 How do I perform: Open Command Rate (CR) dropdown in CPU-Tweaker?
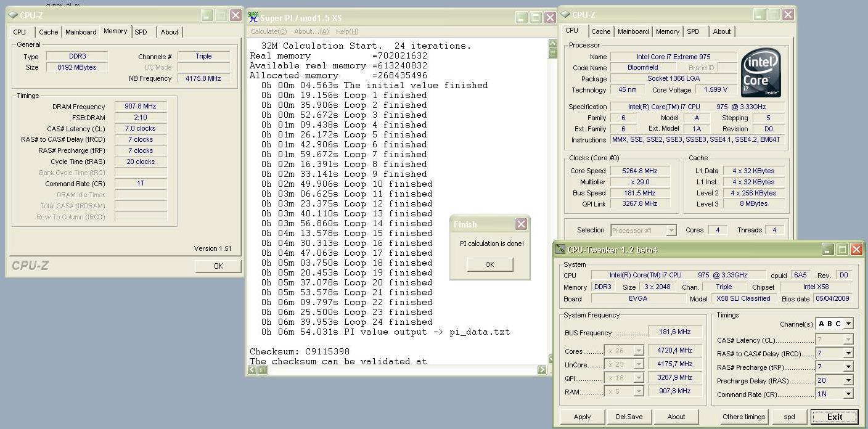coord(848,394)
